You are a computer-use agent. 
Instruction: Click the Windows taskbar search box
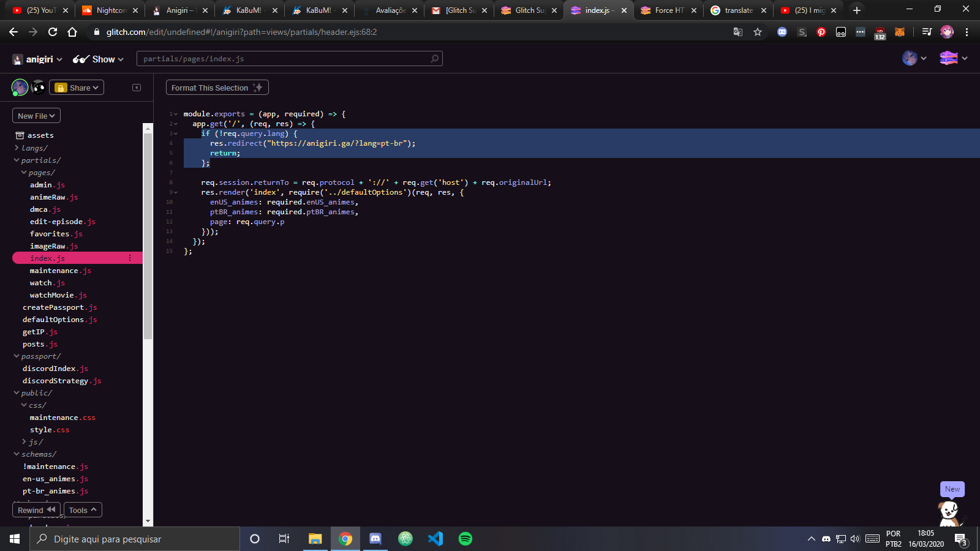pyautogui.click(x=135, y=539)
